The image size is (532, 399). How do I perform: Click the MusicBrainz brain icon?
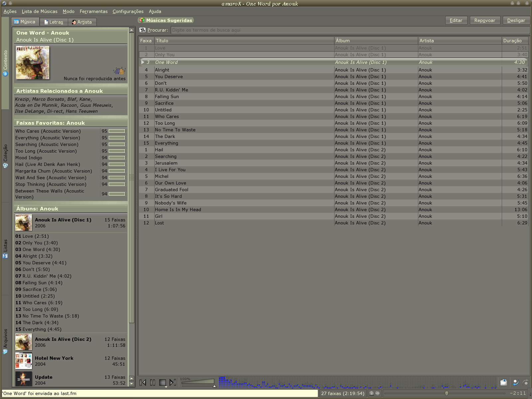point(119,71)
